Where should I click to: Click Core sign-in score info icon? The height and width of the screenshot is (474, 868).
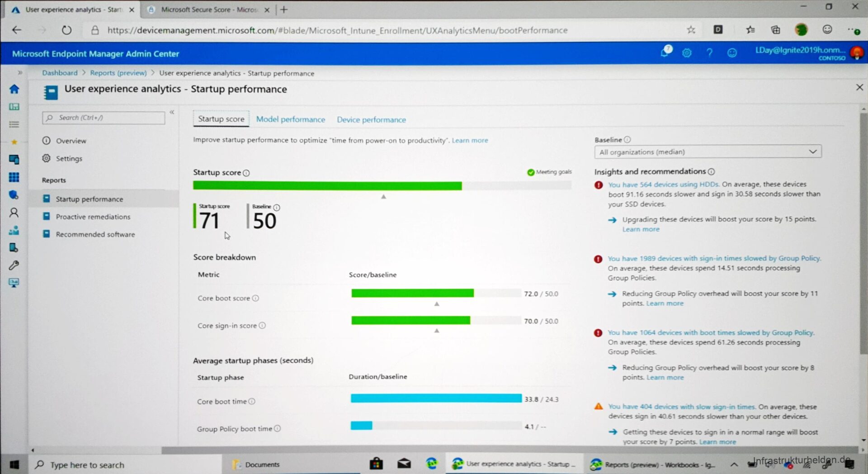(x=262, y=325)
